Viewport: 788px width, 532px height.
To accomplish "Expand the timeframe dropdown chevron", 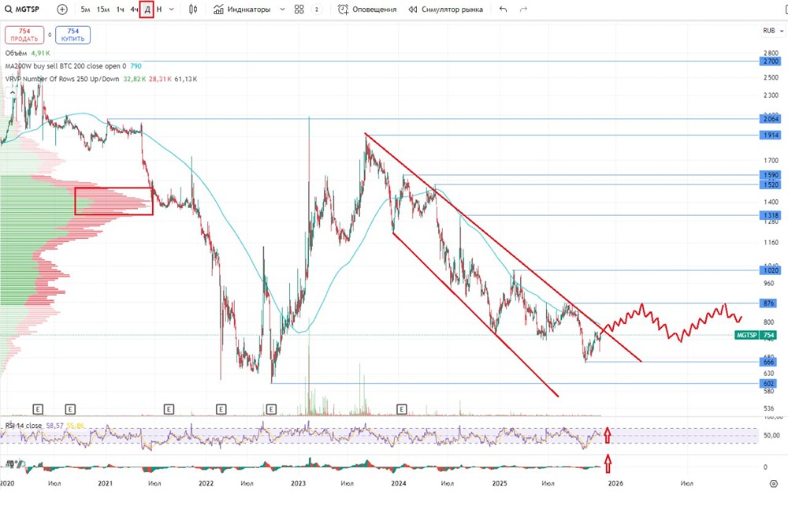I will tap(171, 9).
